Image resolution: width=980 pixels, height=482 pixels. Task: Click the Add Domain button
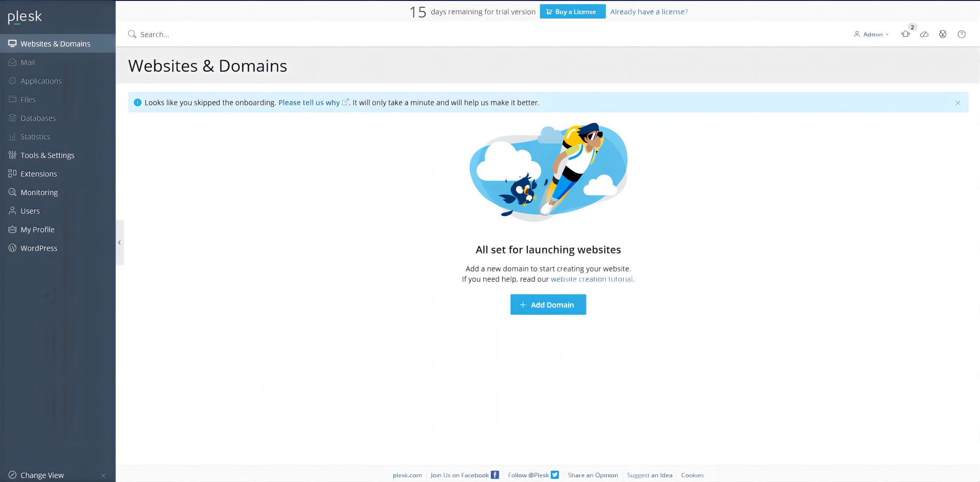(548, 305)
